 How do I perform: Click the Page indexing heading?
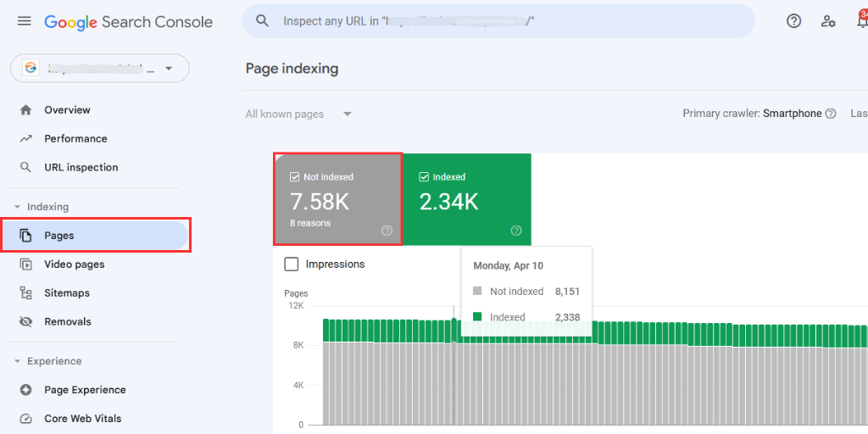pyautogui.click(x=292, y=69)
